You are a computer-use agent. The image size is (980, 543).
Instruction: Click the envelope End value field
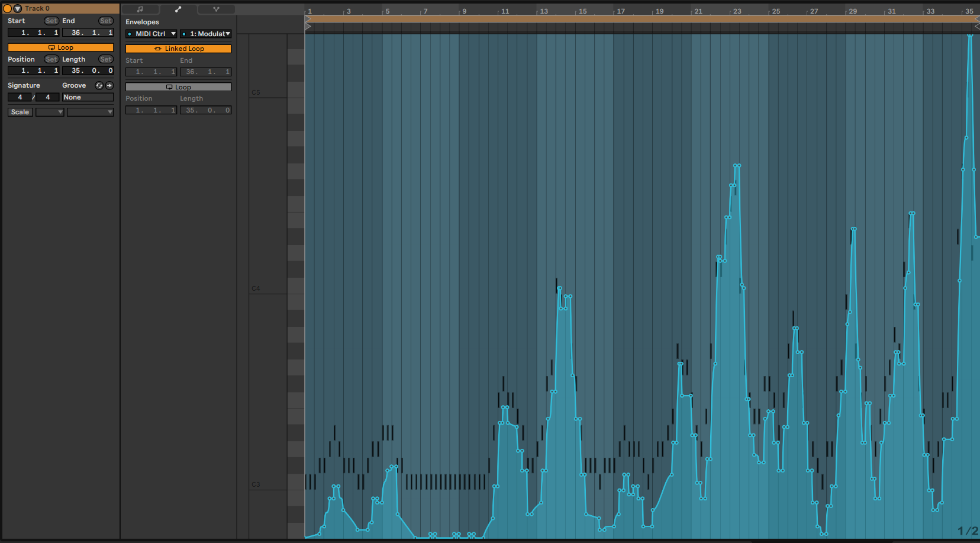(205, 72)
